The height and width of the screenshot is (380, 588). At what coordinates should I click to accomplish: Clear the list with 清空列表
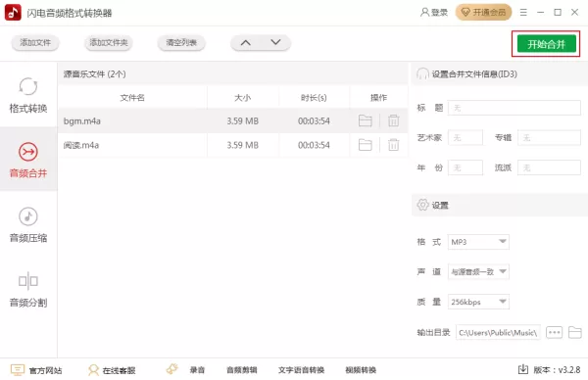181,42
